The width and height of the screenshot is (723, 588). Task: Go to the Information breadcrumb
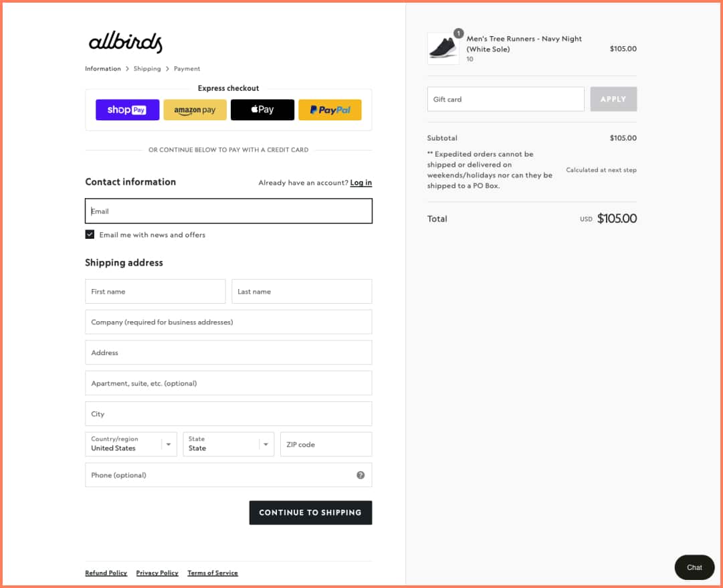pos(103,69)
